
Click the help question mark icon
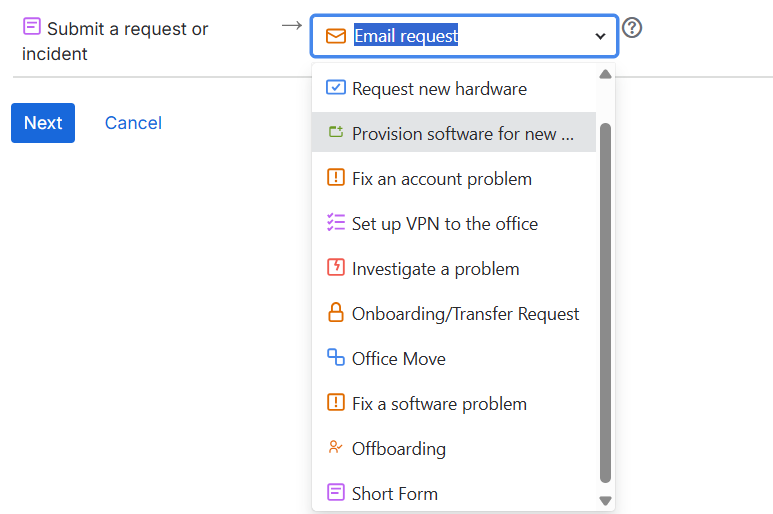[632, 27]
